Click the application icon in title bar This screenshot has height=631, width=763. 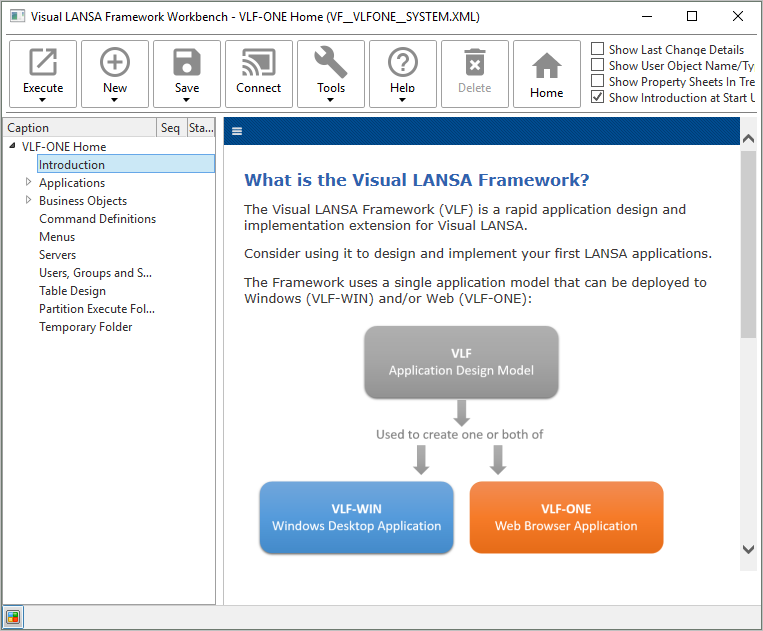(x=18, y=16)
